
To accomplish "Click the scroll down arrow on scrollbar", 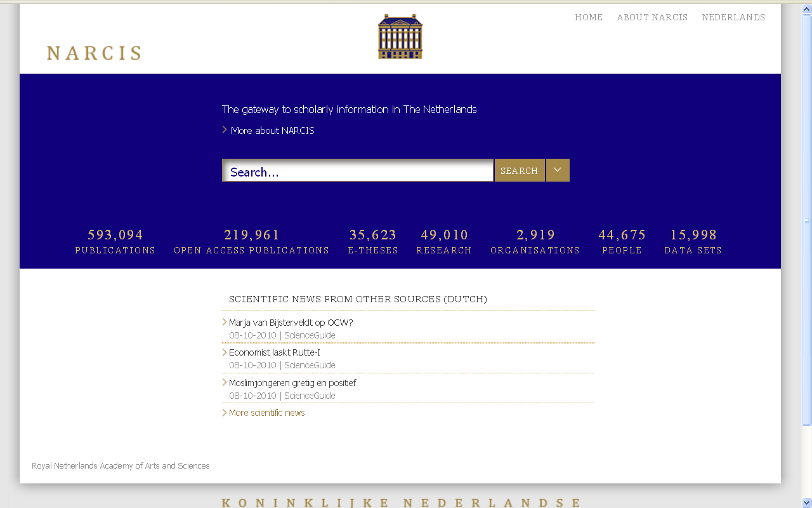I will pyautogui.click(x=807, y=502).
